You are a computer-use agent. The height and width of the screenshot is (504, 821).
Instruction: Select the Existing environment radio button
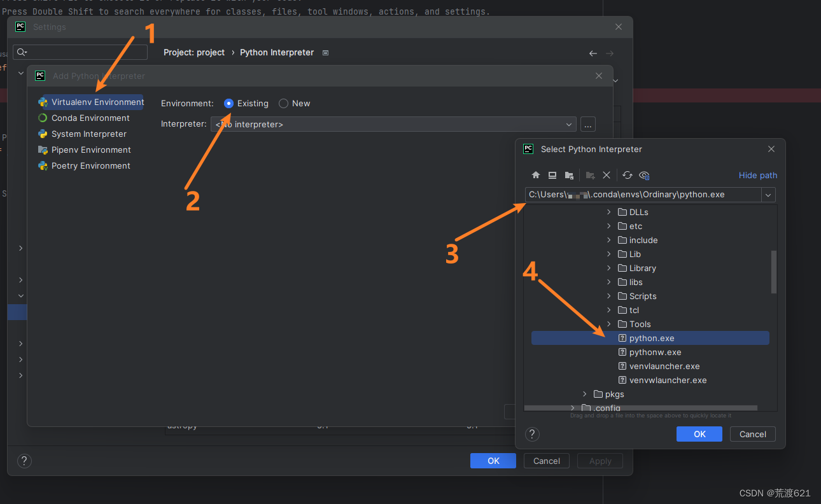point(228,103)
